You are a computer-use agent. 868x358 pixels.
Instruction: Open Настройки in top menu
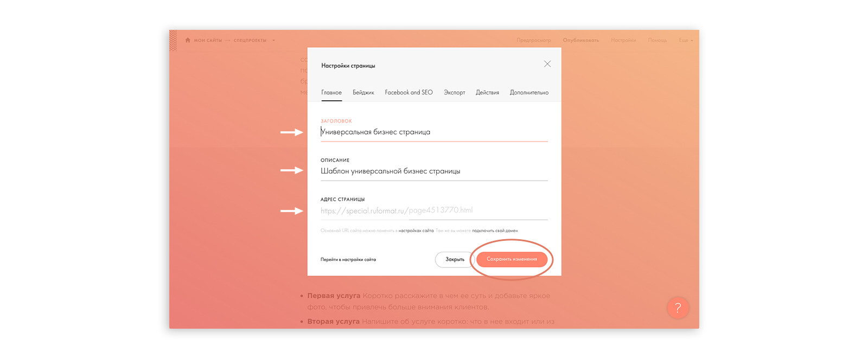point(623,40)
